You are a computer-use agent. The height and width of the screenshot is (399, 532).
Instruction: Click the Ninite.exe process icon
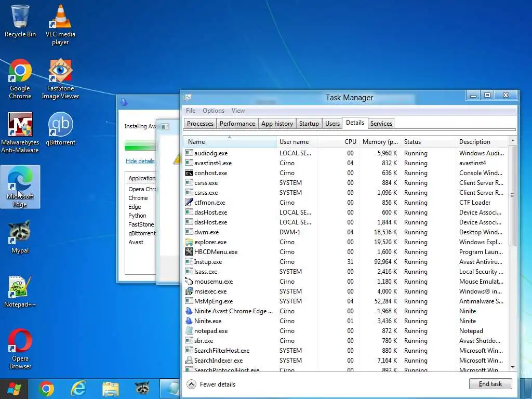pyautogui.click(x=189, y=321)
